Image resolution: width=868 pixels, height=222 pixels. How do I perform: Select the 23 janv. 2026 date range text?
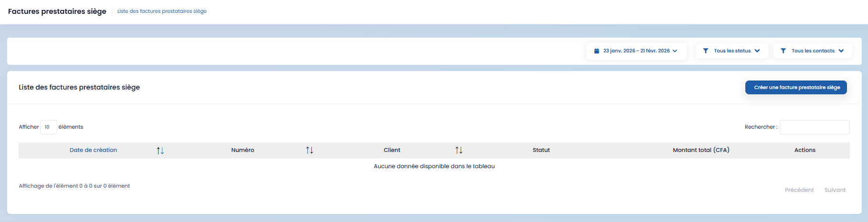coord(636,51)
